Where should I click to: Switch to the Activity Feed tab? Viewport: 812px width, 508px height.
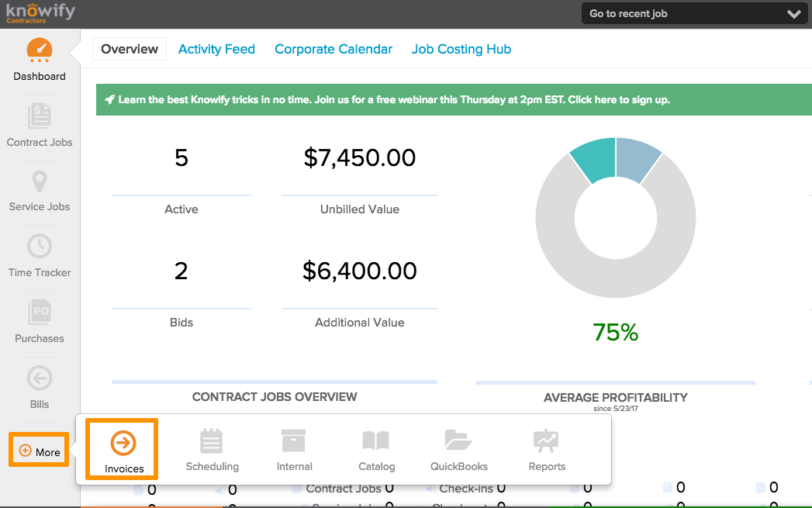216,49
